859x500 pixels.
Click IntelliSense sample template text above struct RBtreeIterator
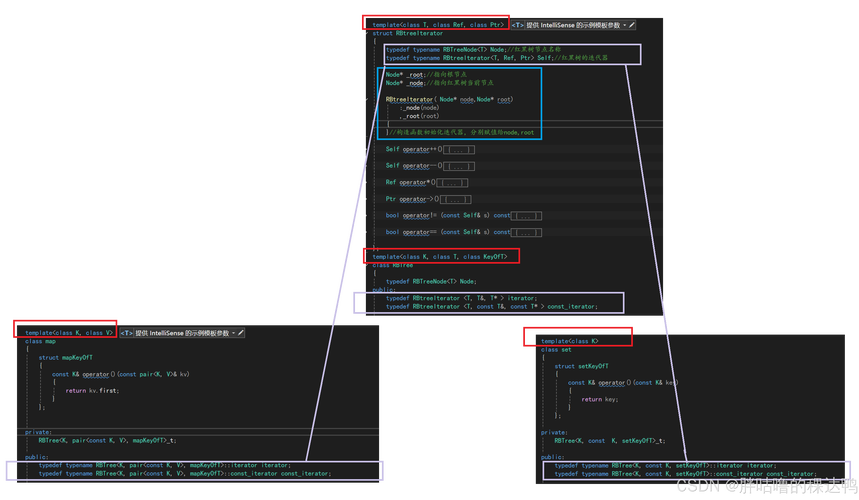(x=573, y=25)
